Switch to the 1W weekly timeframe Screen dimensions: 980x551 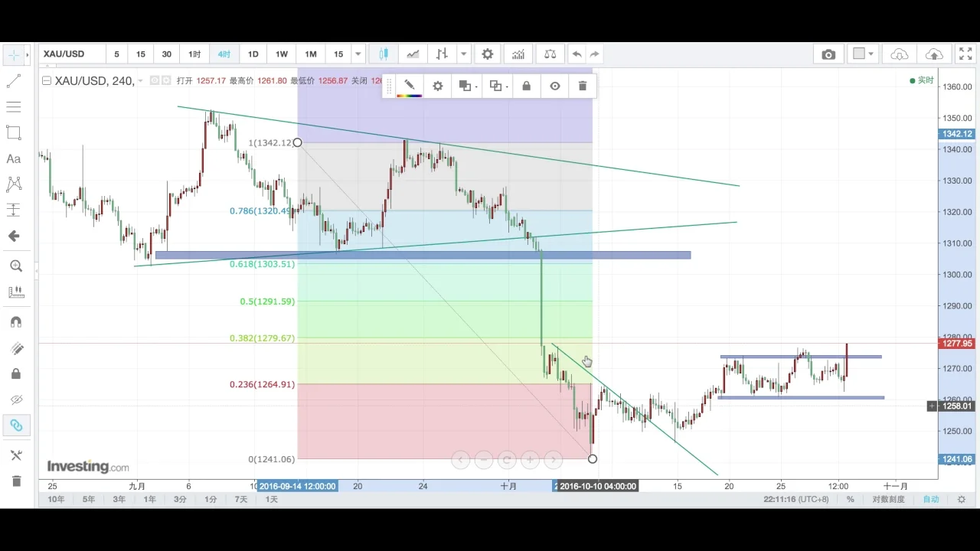pyautogui.click(x=282, y=54)
